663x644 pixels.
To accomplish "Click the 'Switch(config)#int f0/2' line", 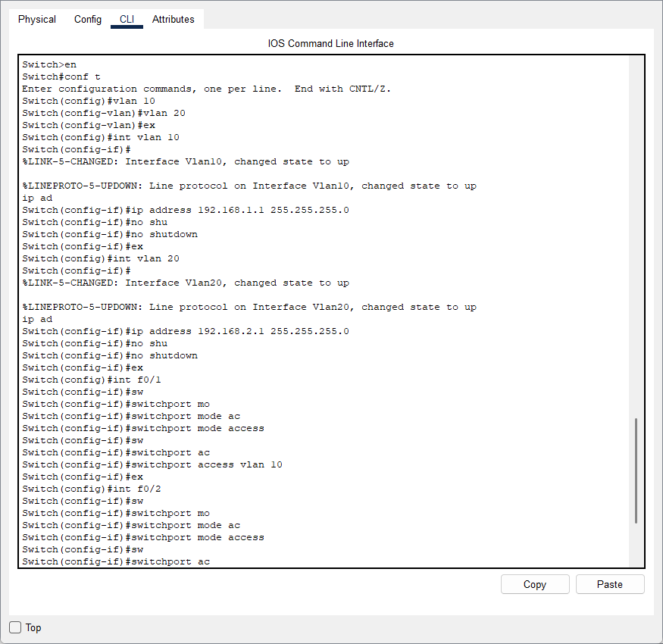I will tap(92, 489).
